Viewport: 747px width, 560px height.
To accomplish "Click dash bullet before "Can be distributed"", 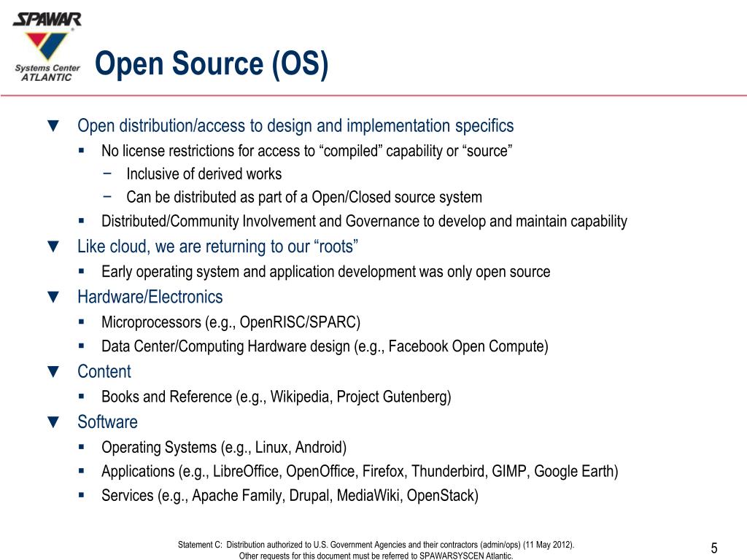I will 108,195.
